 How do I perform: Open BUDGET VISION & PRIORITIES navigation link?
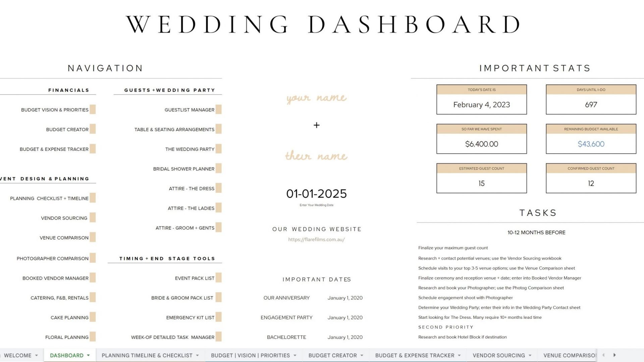click(x=55, y=110)
